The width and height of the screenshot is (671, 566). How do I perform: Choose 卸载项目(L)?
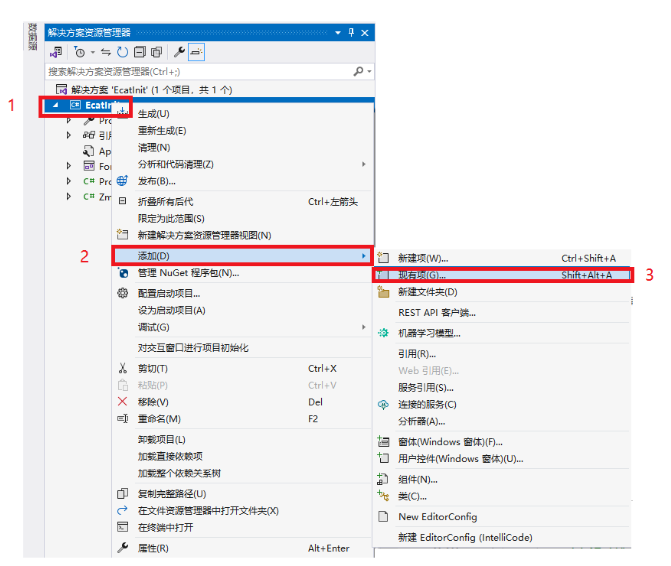coord(162,439)
